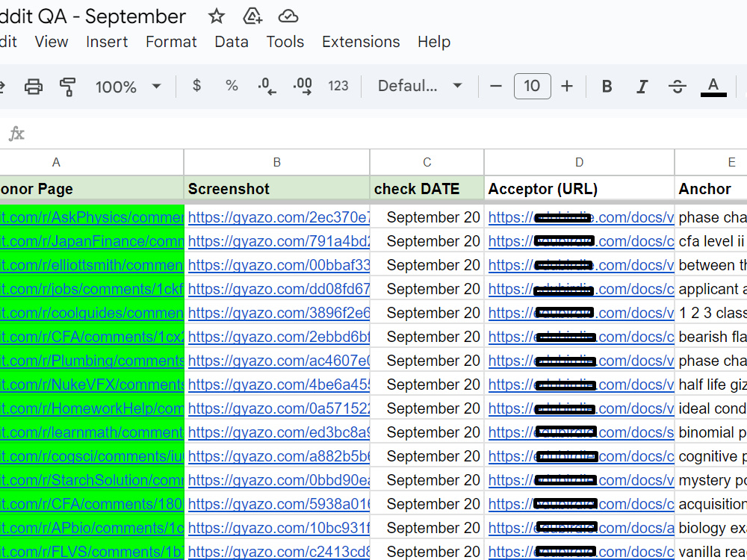Select the Acceptor (URL) header cell

point(580,189)
